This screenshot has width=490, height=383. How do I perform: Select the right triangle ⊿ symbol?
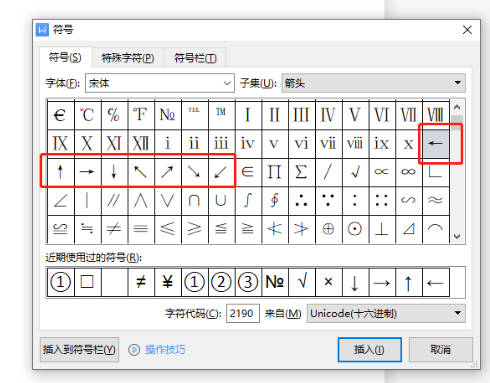coord(408,229)
